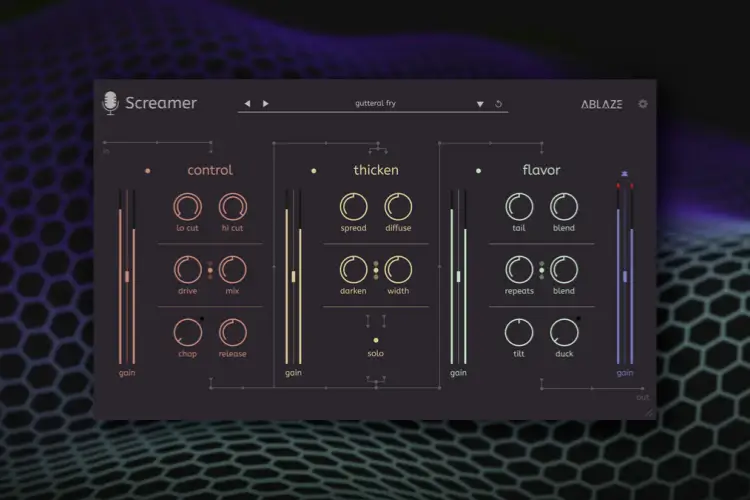Toggle the small dot beside duck knob

[578, 319]
